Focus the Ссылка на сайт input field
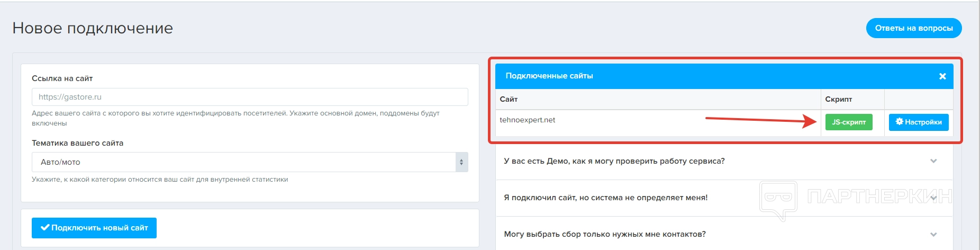 coord(250,97)
